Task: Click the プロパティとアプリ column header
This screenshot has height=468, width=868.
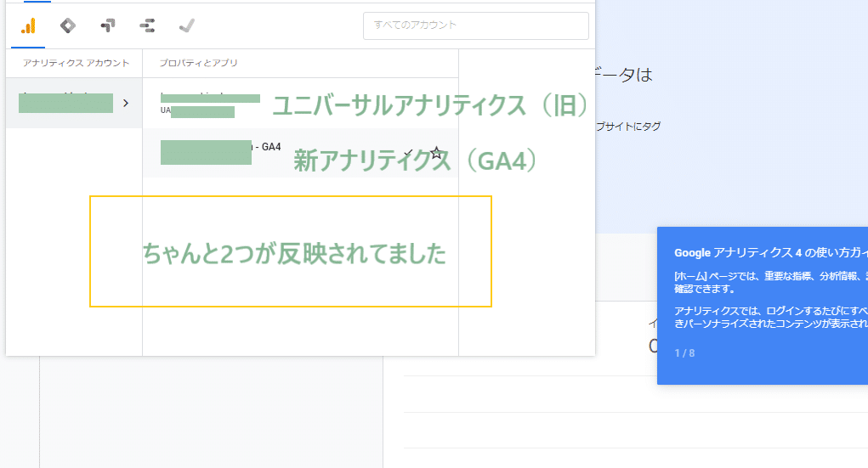Action: click(x=198, y=63)
